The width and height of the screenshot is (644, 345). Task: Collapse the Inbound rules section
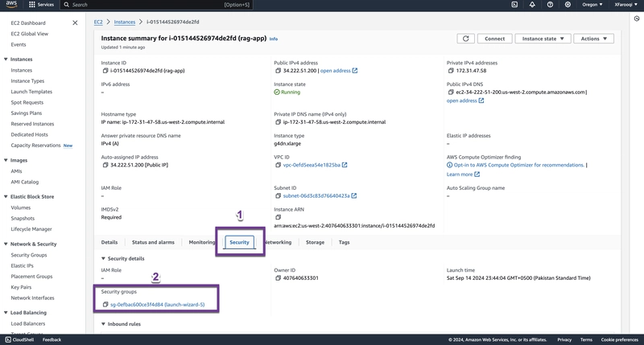[x=104, y=323]
